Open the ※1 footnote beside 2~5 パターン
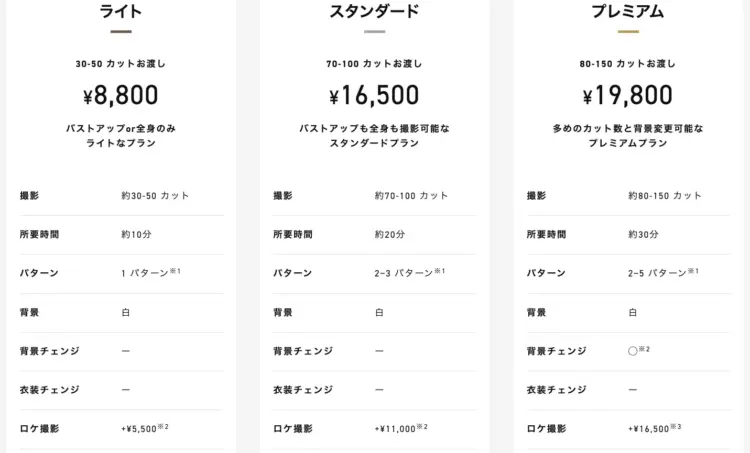 coord(693,271)
